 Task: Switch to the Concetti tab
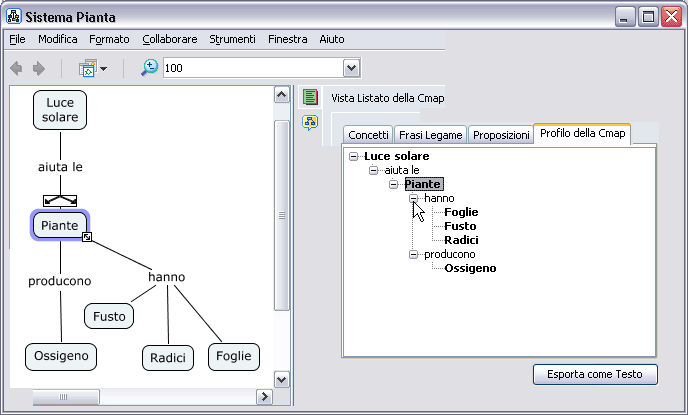click(368, 135)
